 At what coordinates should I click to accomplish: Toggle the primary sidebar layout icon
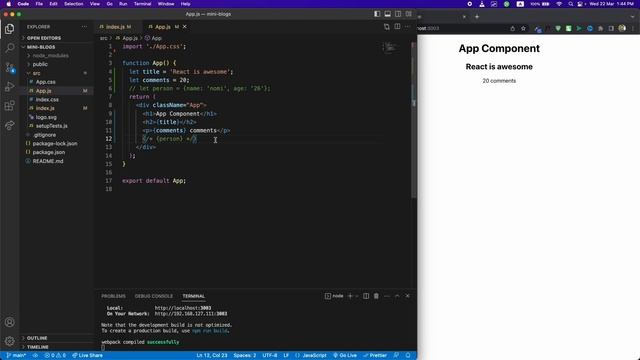click(x=377, y=14)
